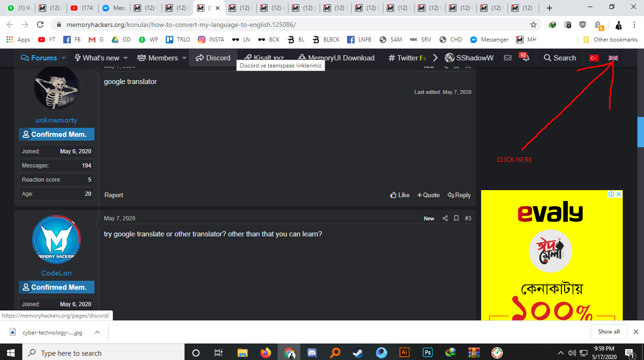Open the Windows Start menu
This screenshot has width=644, height=360.
(x=10, y=352)
